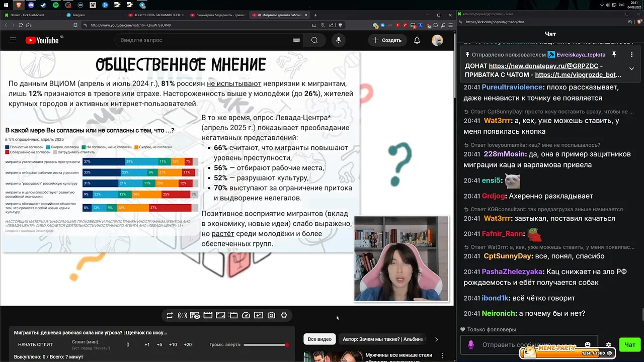Switch to Stream - Kick Dashboard tab

(x=31, y=15)
